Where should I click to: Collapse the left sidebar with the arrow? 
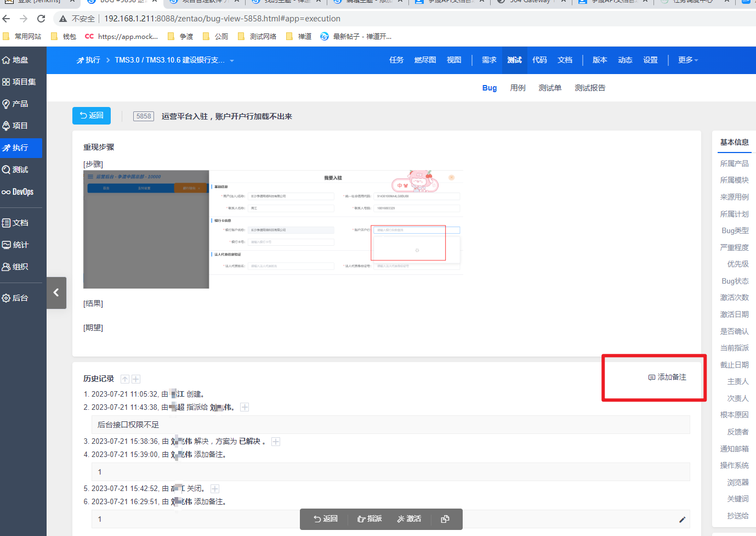(x=56, y=293)
